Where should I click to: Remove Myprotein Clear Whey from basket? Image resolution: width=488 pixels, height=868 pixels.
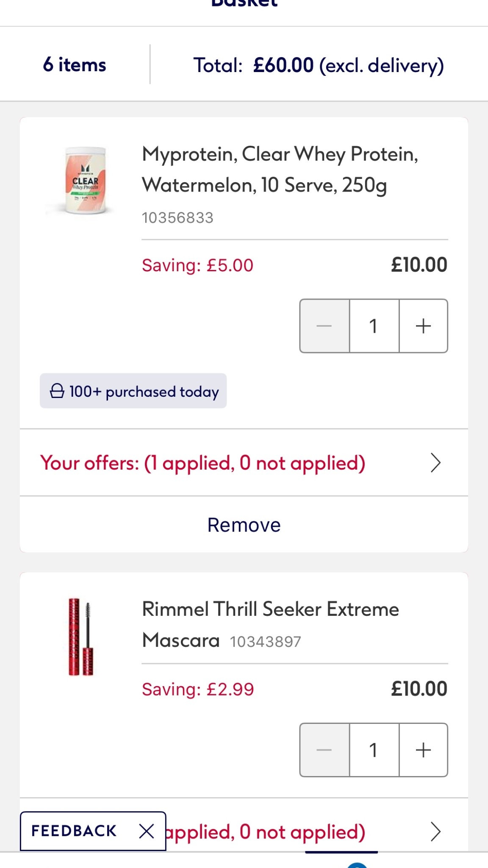click(x=244, y=525)
